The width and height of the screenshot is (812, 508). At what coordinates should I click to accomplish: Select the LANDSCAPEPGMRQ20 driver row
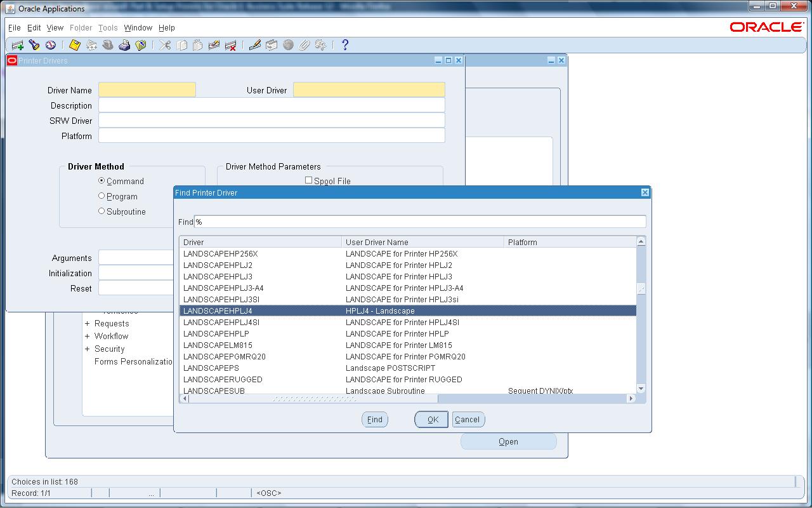click(x=409, y=357)
